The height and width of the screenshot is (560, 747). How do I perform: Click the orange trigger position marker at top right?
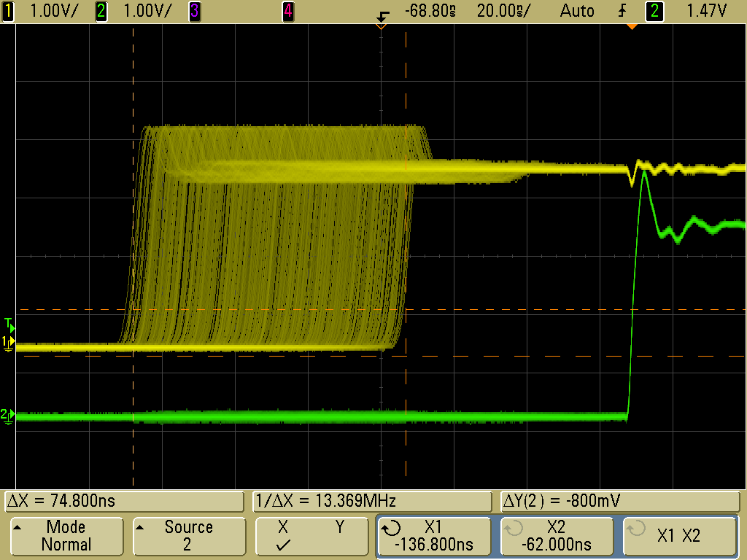632,27
